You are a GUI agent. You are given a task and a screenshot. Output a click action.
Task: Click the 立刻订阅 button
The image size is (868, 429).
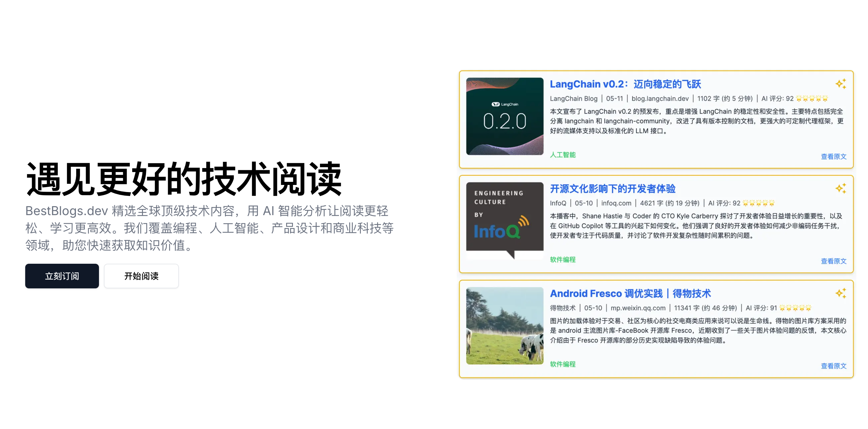62,276
